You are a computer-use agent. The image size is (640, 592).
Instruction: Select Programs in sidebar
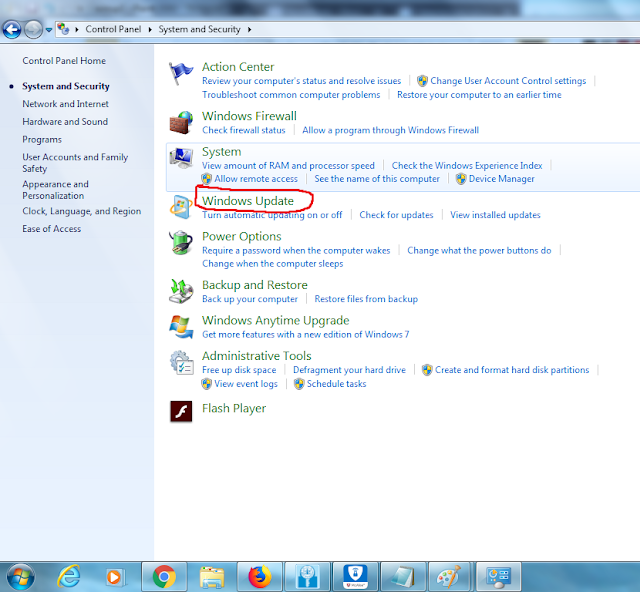(x=42, y=140)
